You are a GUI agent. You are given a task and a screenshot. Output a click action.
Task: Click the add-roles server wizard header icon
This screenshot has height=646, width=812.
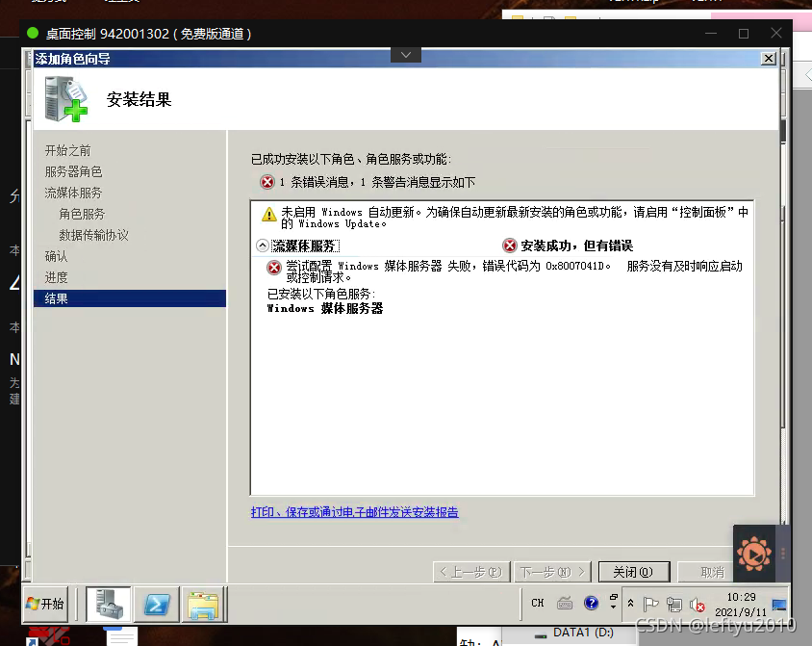point(65,99)
